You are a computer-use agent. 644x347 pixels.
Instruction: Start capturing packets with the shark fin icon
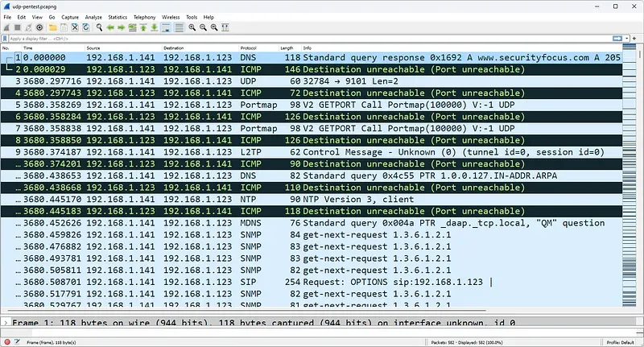coord(6,27)
